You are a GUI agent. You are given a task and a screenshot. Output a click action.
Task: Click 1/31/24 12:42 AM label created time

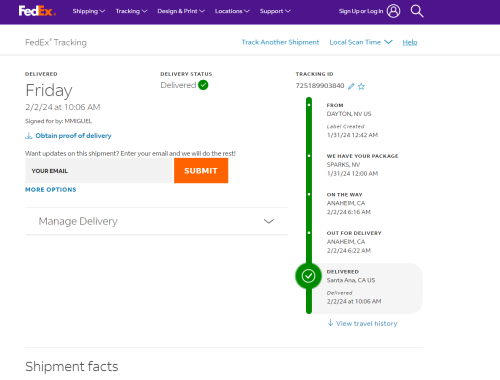click(352, 135)
